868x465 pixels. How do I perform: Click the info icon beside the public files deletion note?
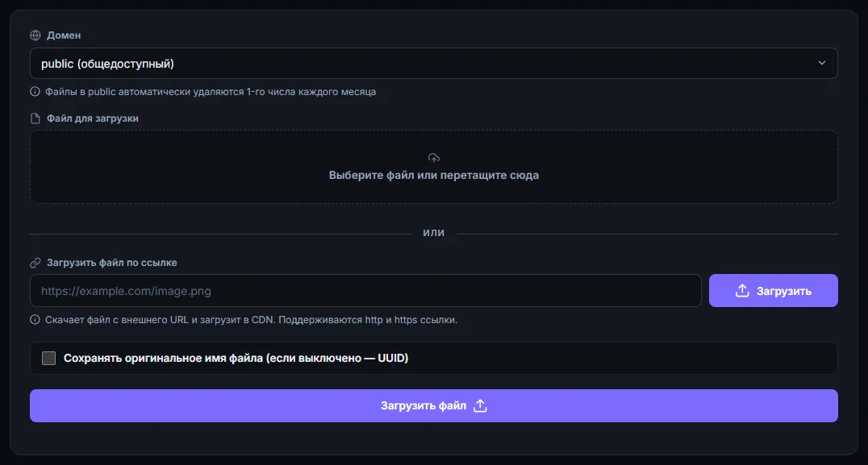pyautogui.click(x=35, y=91)
